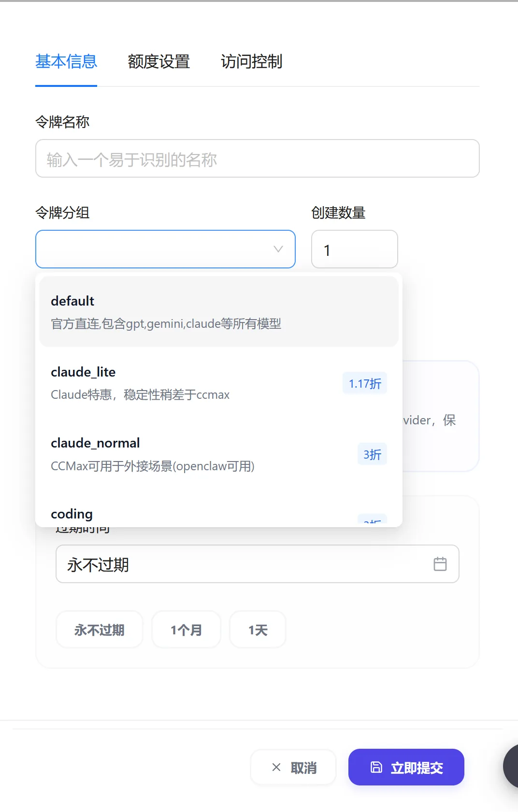Image resolution: width=518 pixels, height=812 pixels.
Task: Open the 访问控制 tab
Action: pyautogui.click(x=251, y=62)
